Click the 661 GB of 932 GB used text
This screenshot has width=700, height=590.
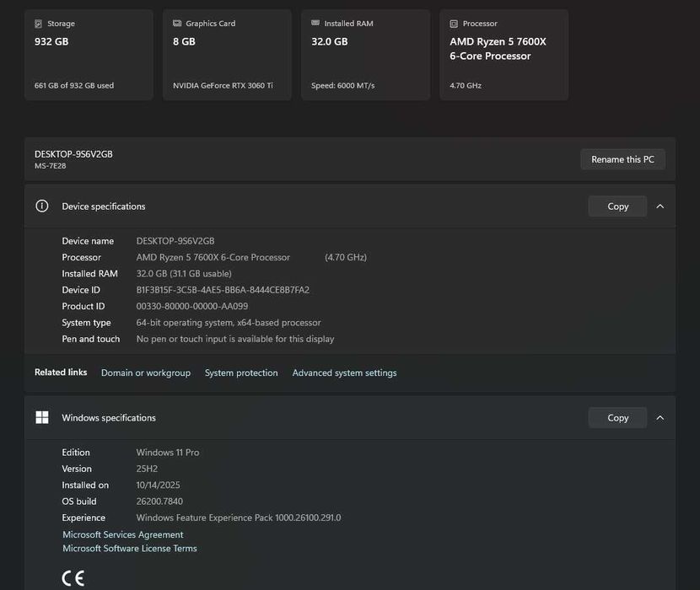(74, 85)
